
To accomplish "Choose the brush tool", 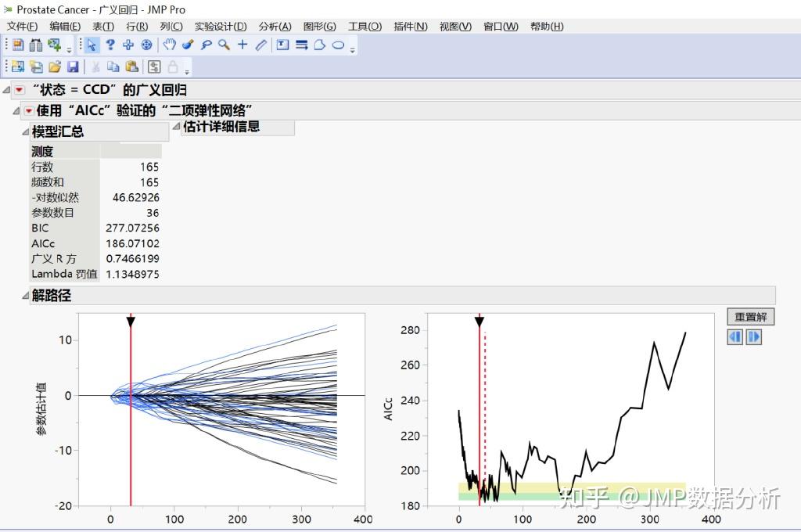I will coord(188,45).
